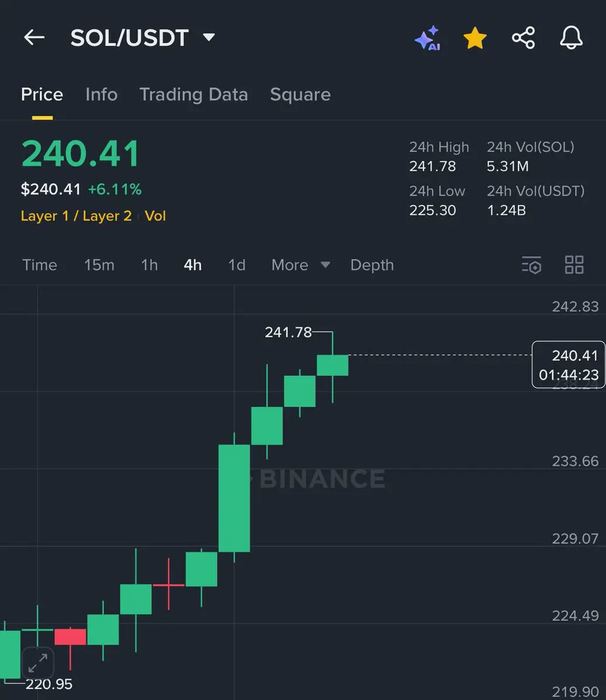Tap the share icon
This screenshot has height=700, width=606.
523,38
